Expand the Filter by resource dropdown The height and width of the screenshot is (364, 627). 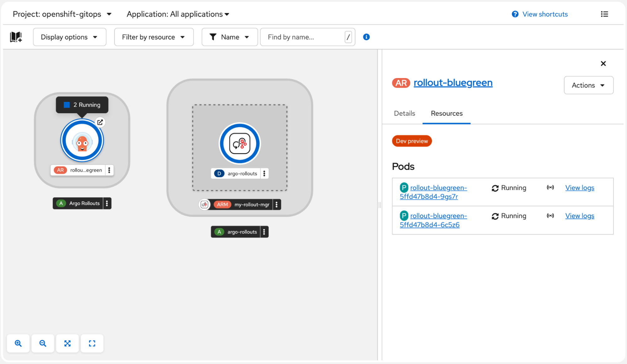[x=154, y=37]
